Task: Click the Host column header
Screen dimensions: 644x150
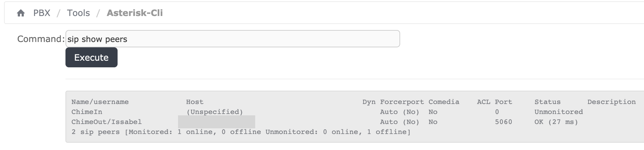Action: click(x=195, y=102)
